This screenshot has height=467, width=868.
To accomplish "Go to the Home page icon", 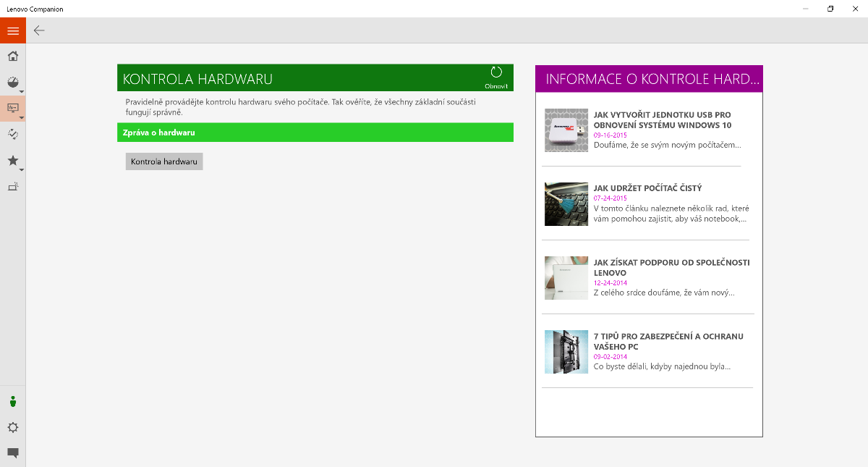I will (13, 56).
